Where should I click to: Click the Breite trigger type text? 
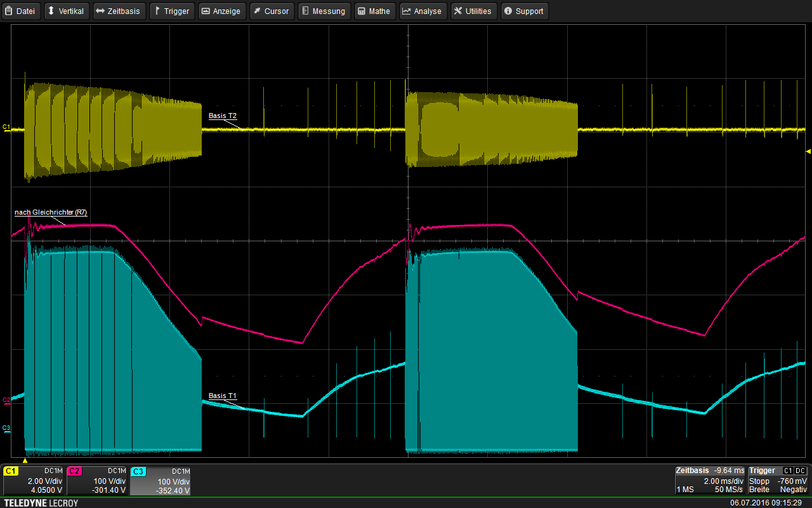759,490
